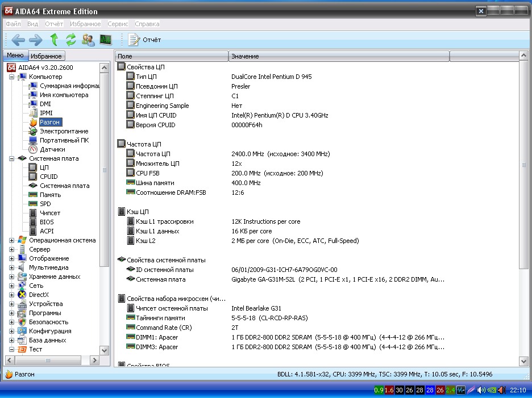Select IPMI tree item
The height and width of the screenshot is (398, 532).
point(46,113)
